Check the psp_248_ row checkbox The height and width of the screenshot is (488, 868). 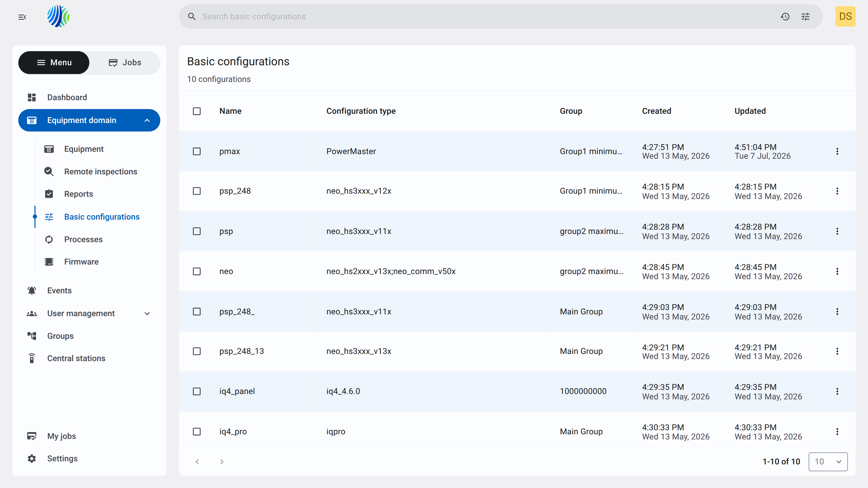[x=197, y=312]
